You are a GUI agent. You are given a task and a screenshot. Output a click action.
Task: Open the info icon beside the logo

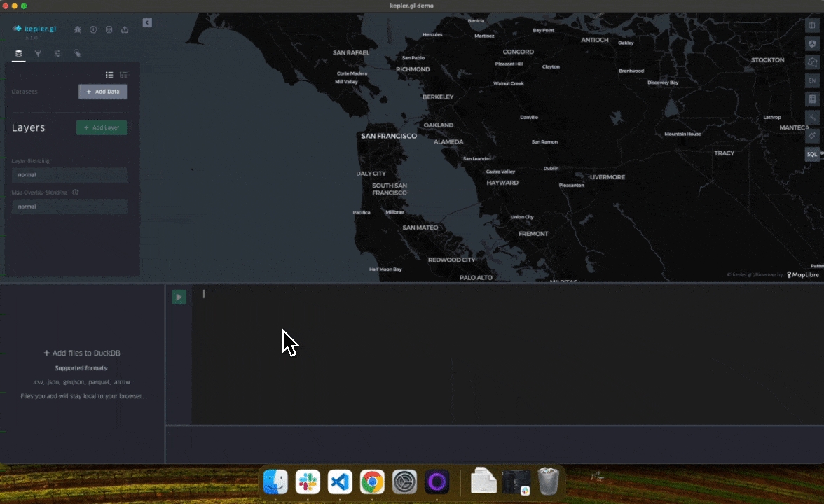93,30
